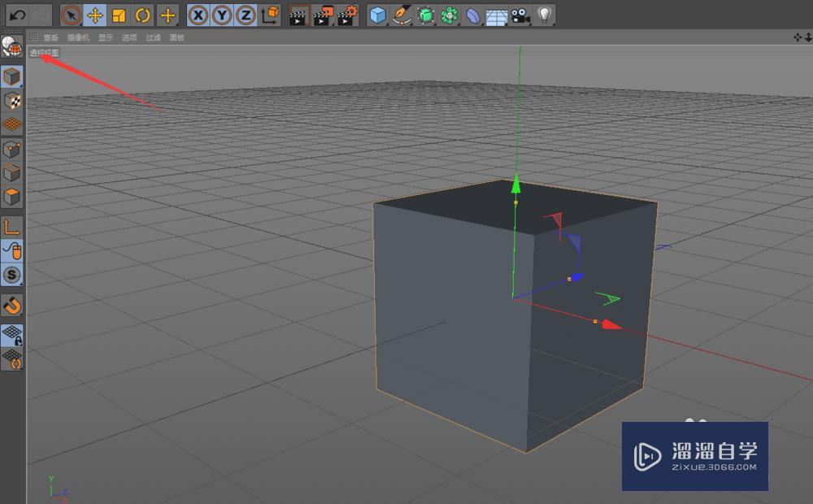The width and height of the screenshot is (813, 504).
Task: Select the Live Selection cursor tool
Action: (72, 15)
